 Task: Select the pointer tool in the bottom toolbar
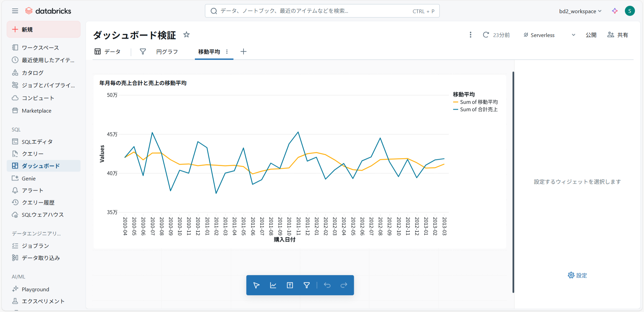point(256,285)
